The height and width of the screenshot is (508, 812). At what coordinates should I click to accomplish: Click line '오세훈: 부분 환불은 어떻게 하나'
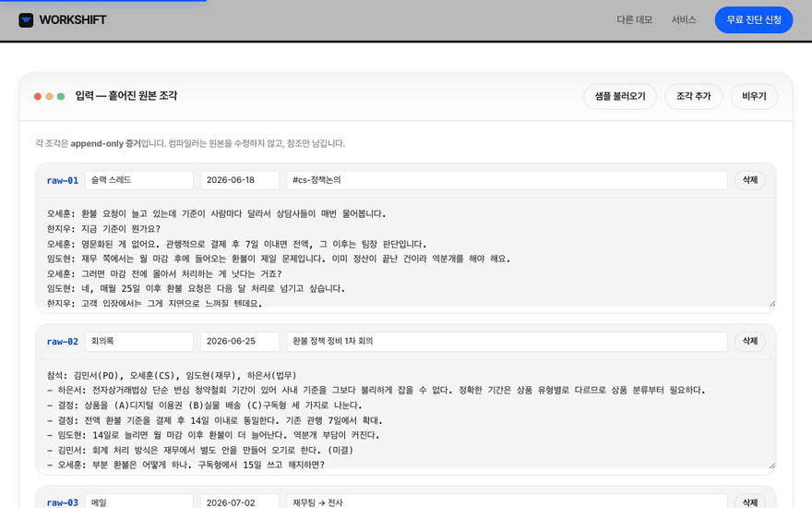pyautogui.click(x=185, y=465)
